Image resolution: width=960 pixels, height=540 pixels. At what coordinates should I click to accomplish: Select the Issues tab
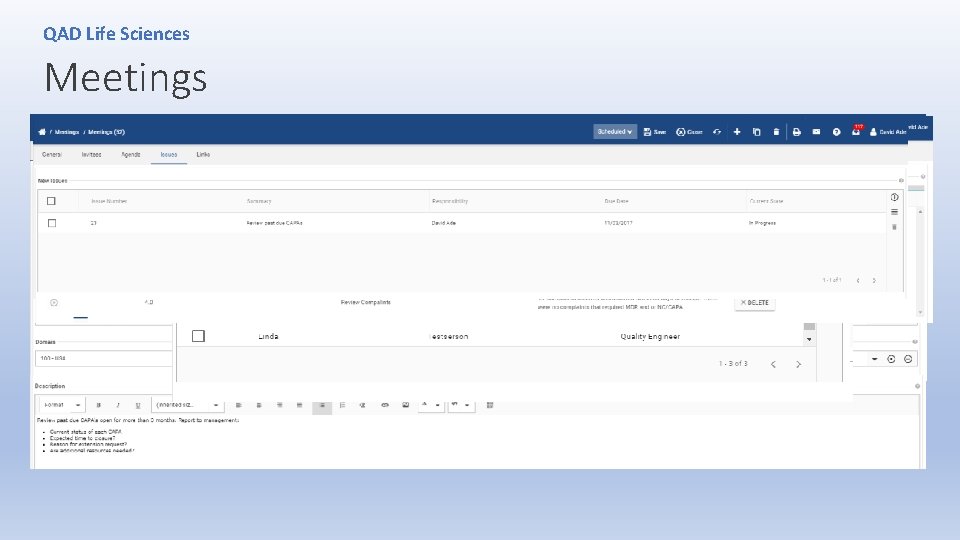click(x=169, y=154)
